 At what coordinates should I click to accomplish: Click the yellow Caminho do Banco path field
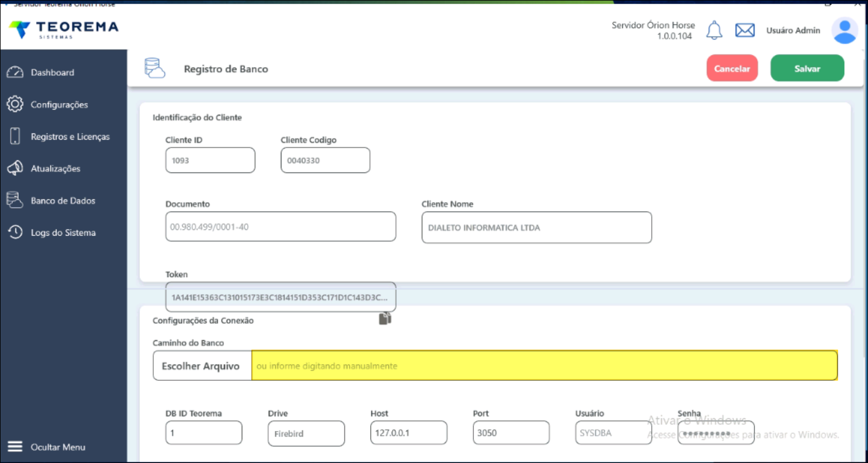(x=544, y=366)
